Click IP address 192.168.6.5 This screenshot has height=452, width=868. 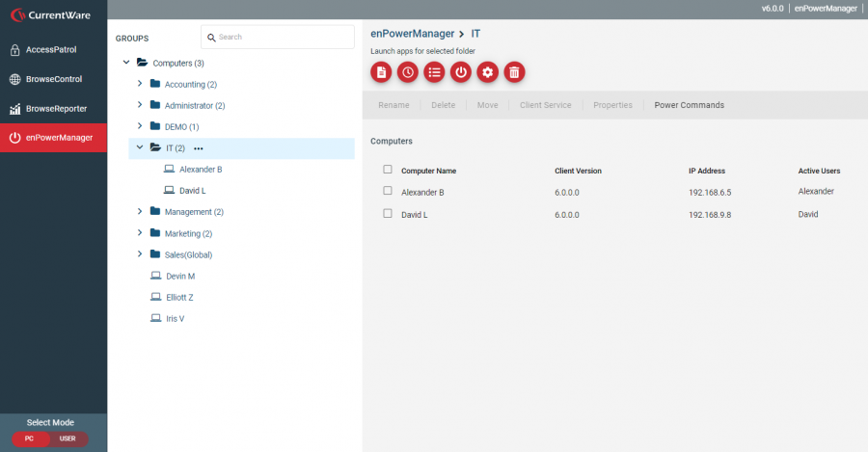tap(710, 193)
